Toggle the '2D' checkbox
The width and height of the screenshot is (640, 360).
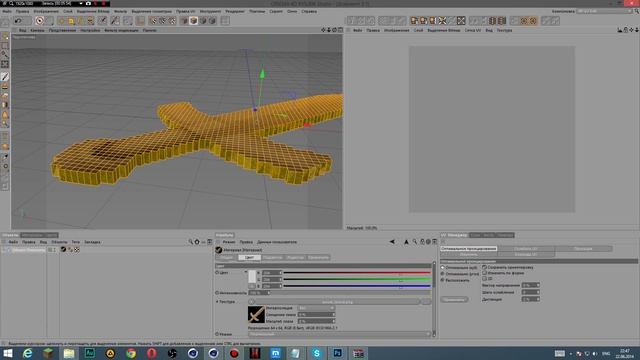484,278
